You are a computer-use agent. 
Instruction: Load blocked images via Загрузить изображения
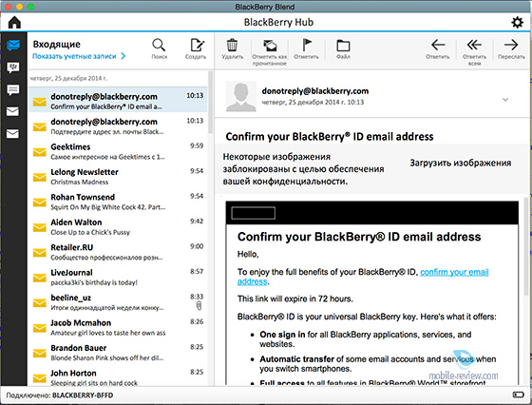click(x=461, y=163)
